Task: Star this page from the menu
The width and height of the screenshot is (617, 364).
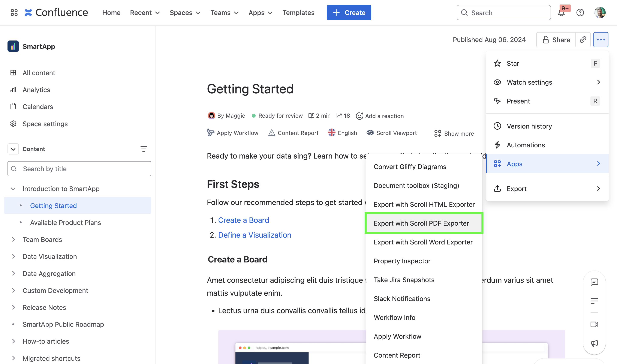Action: (x=513, y=64)
